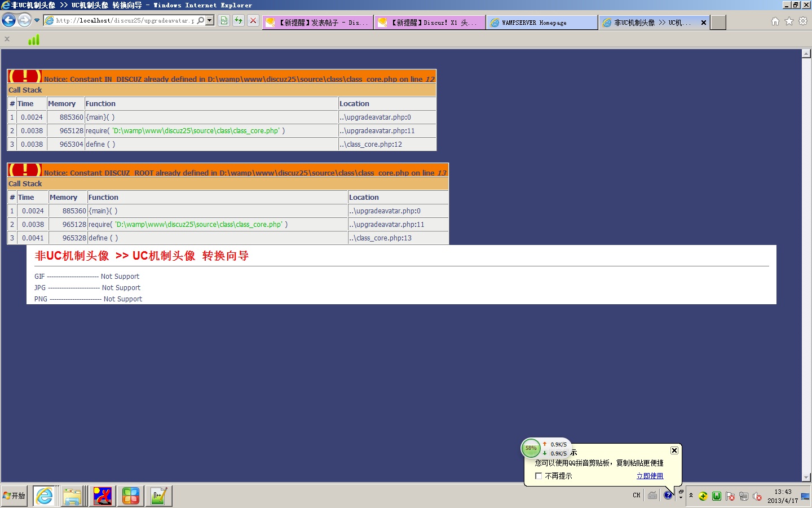Open the four-color tiles taskbar app

tap(131, 496)
